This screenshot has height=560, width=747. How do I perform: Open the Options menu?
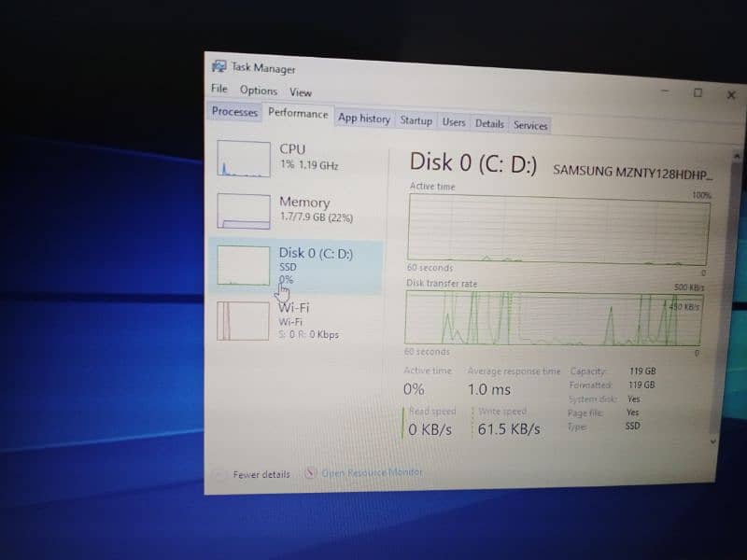(258, 91)
